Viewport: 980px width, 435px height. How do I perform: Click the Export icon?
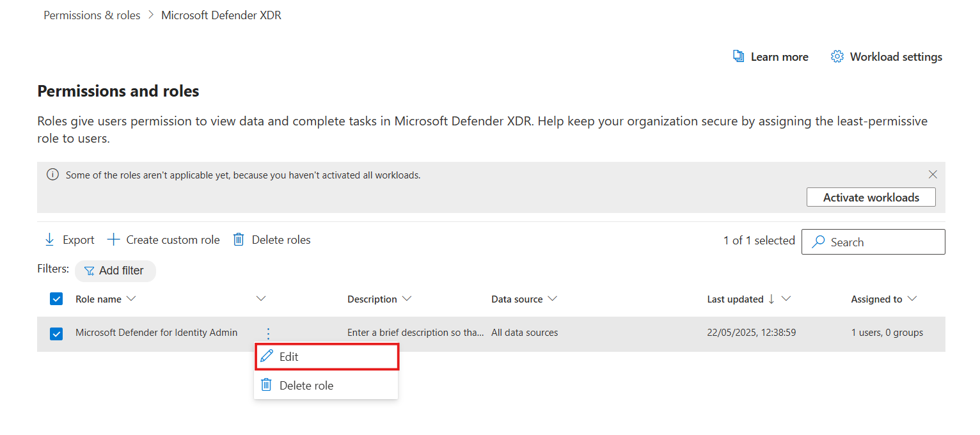tap(50, 239)
